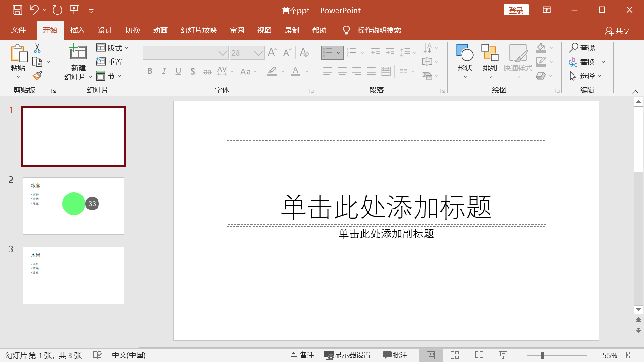
Task: Click the text highlight color pen
Action: (x=272, y=71)
